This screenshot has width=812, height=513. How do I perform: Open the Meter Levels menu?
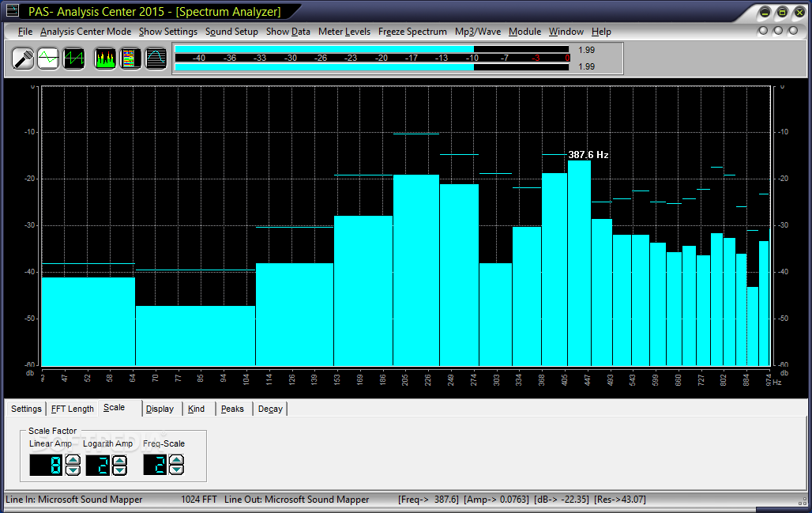344,32
